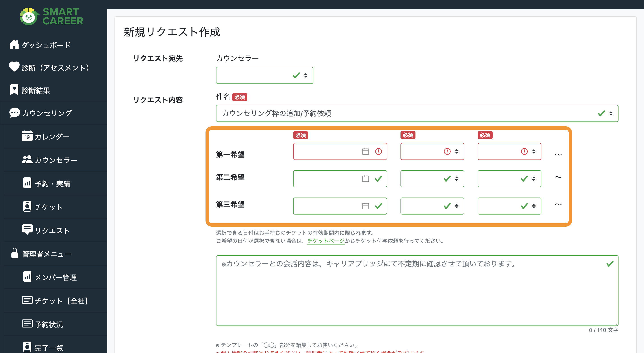Open the カウンセラー selection dropdown
This screenshot has width=644, height=353.
tap(265, 75)
